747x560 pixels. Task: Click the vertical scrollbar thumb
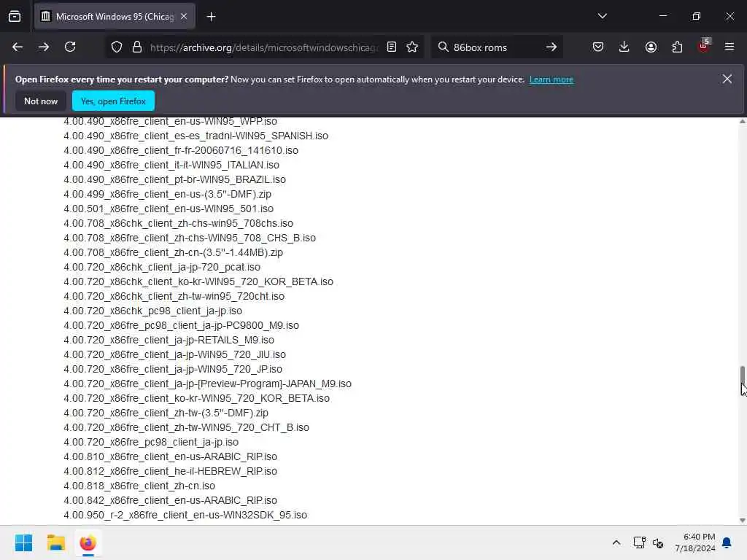[x=742, y=376]
